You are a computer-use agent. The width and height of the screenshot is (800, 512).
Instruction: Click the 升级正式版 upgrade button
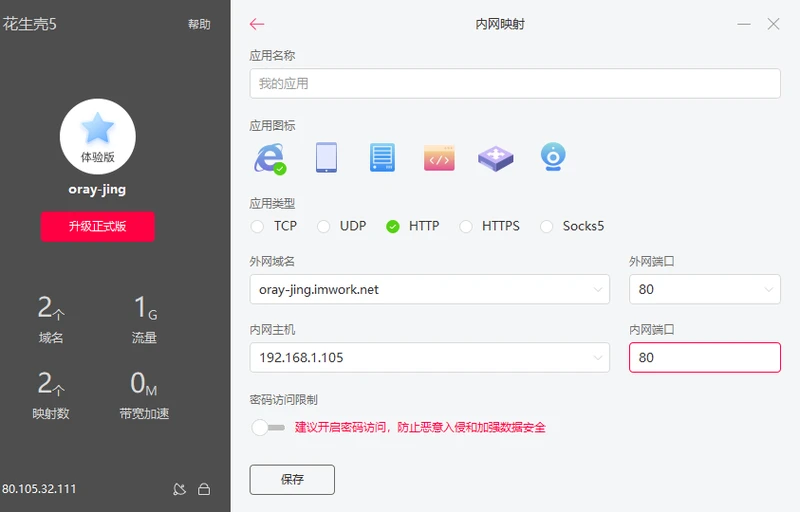pos(97,226)
